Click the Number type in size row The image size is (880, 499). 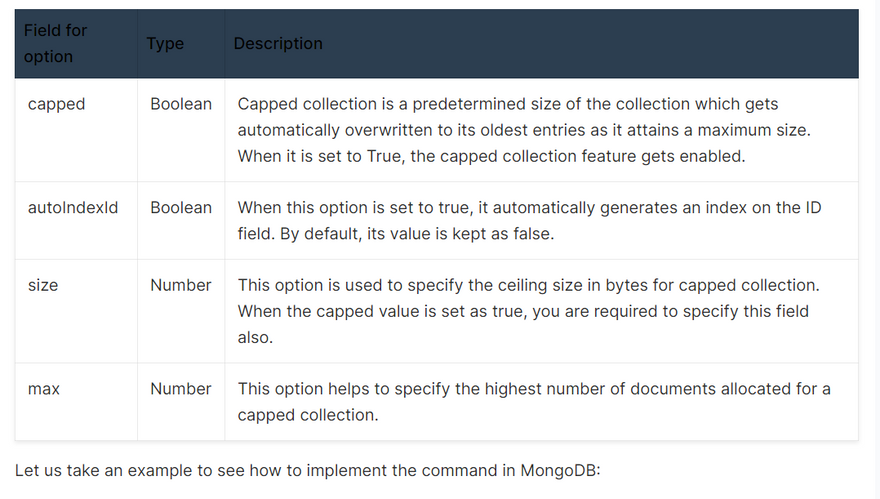click(x=181, y=285)
